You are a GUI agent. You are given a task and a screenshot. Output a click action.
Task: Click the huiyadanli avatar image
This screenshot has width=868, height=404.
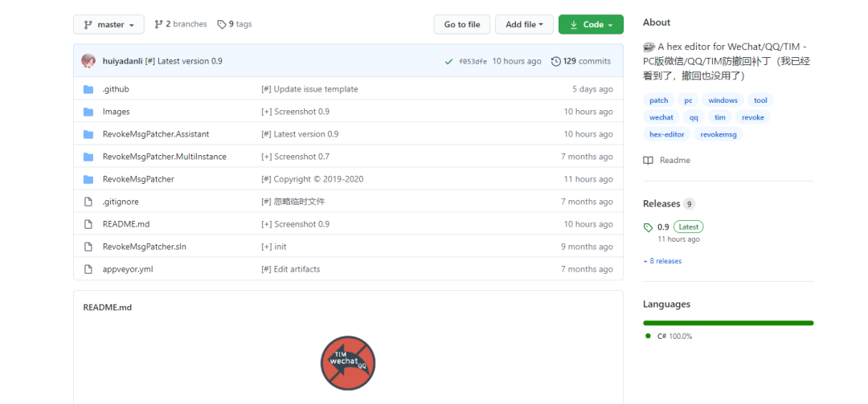tap(88, 61)
